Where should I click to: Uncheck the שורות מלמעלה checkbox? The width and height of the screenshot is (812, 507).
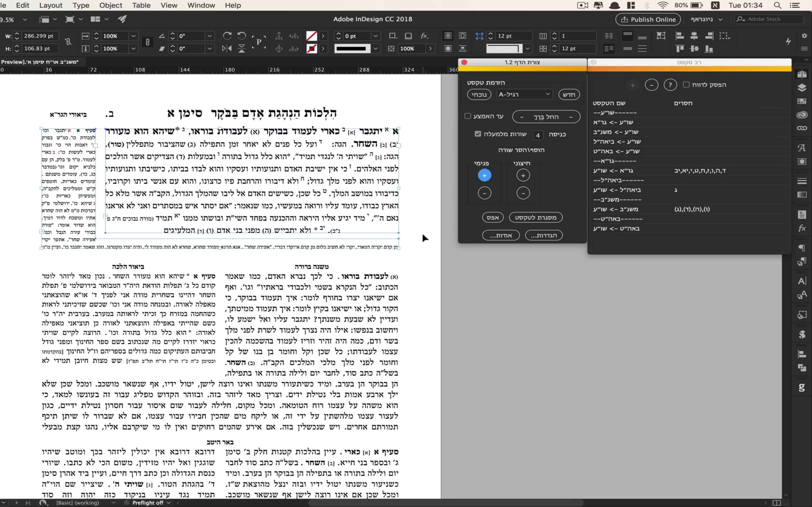478,134
